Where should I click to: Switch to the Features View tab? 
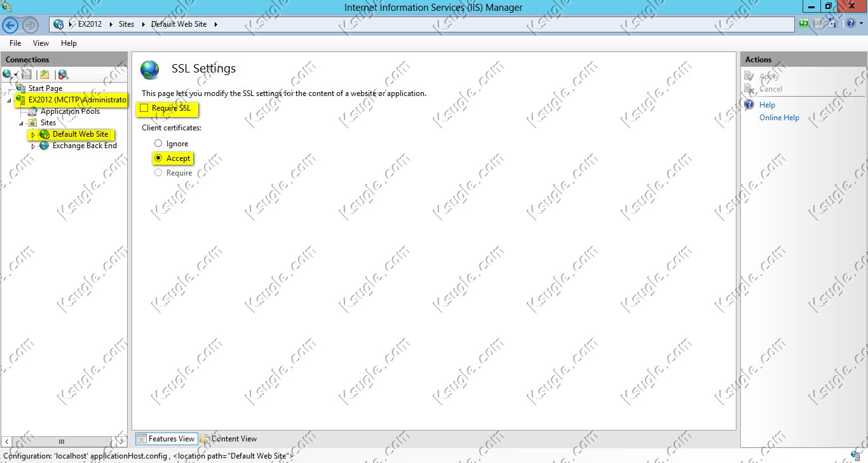point(166,439)
